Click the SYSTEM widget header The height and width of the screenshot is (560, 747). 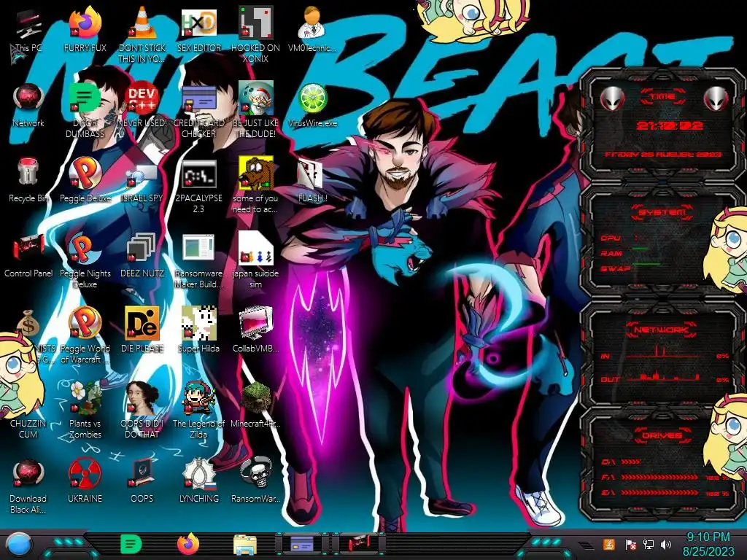point(662,212)
